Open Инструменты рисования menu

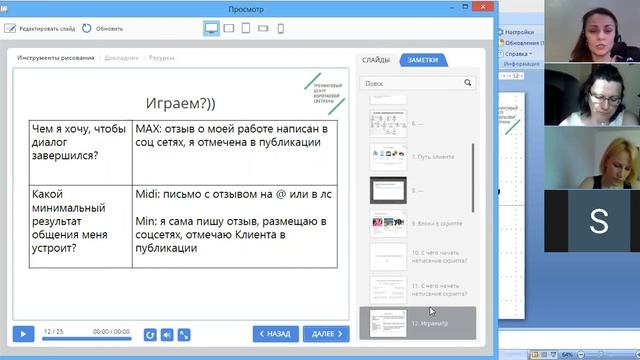56,58
